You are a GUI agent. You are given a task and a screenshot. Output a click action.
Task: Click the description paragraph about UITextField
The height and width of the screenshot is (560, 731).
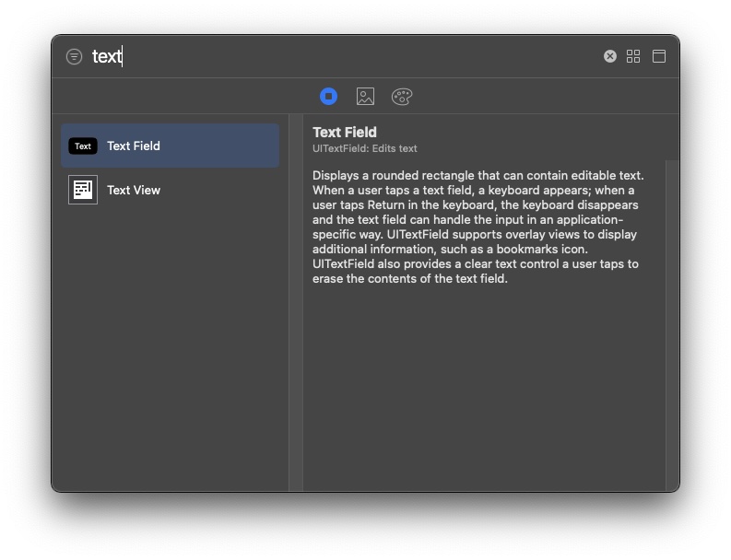tap(478, 227)
